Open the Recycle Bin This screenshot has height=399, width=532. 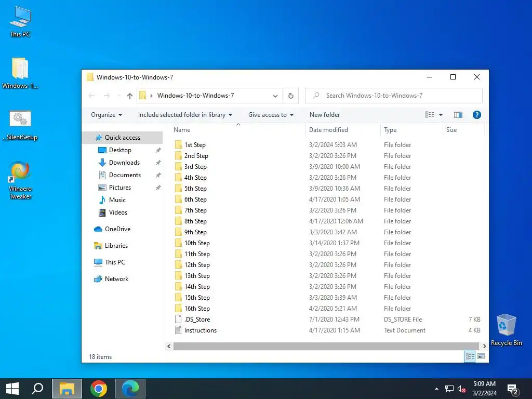tap(506, 330)
